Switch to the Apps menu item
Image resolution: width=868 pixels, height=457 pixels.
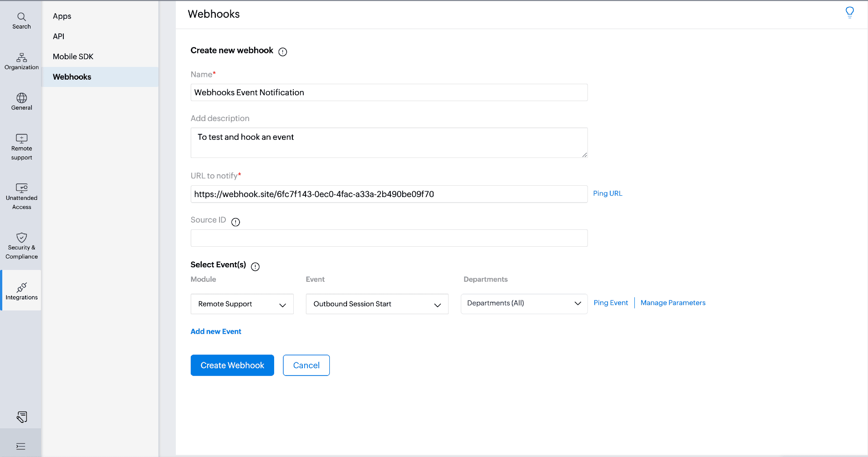point(62,16)
